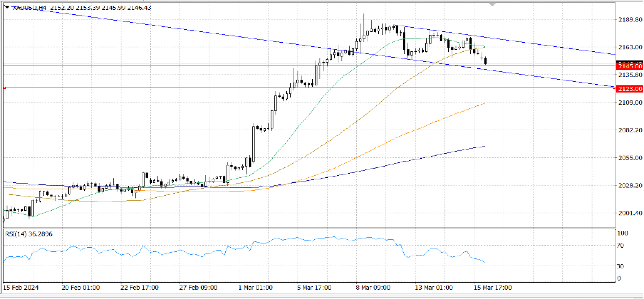Click the last black candlestick near 2145
The width and height of the screenshot is (644, 299).
coord(485,61)
